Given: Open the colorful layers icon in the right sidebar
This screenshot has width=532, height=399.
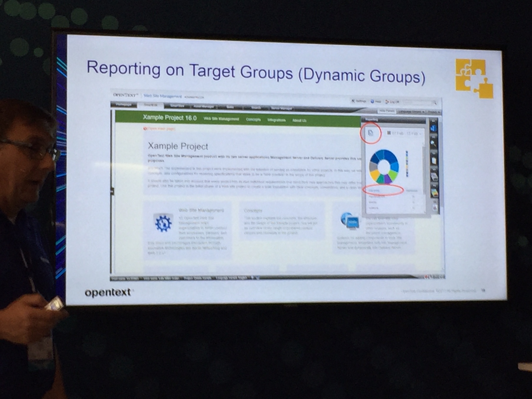Looking at the screenshot, I should tap(435, 193).
